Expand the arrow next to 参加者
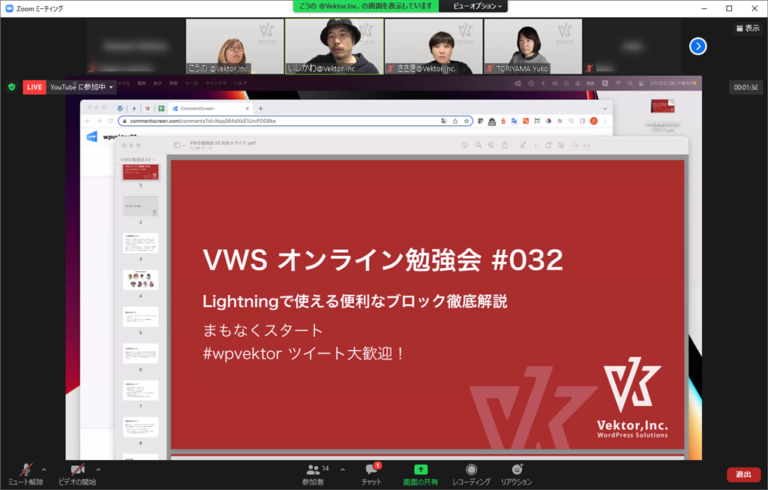Viewport: 768px width, 490px height. [x=342, y=469]
